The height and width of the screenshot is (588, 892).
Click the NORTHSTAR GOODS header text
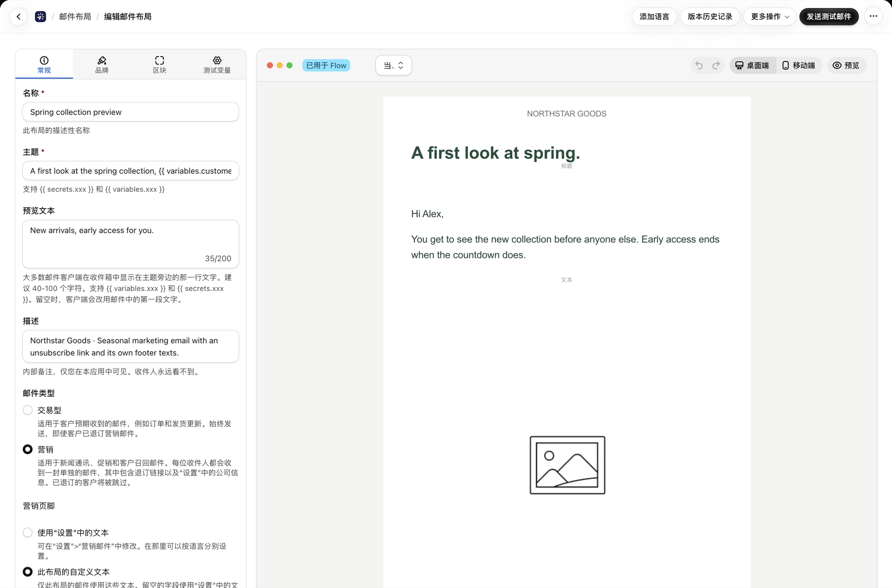point(566,114)
